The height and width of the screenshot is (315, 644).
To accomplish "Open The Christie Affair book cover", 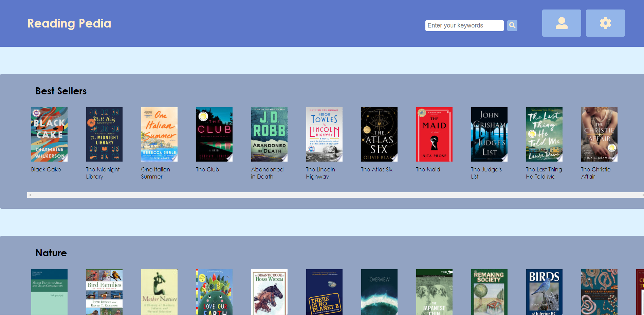I will point(599,134).
